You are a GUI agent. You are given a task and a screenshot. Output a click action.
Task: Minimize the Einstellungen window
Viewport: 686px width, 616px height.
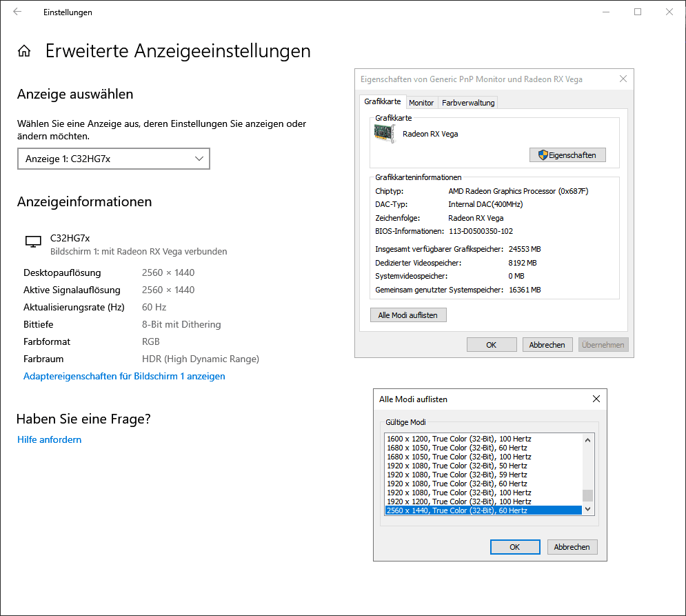tap(606, 12)
